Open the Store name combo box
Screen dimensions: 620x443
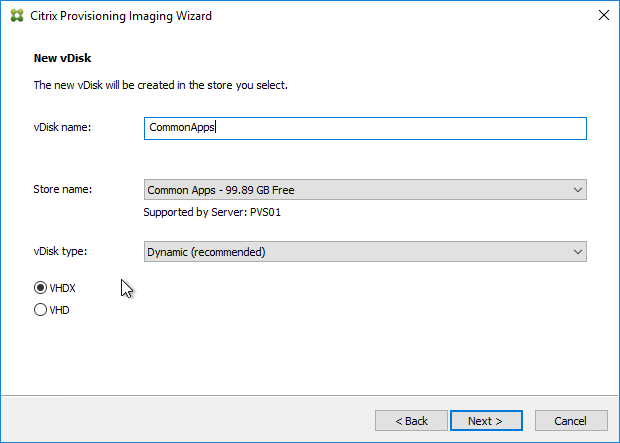click(x=365, y=190)
